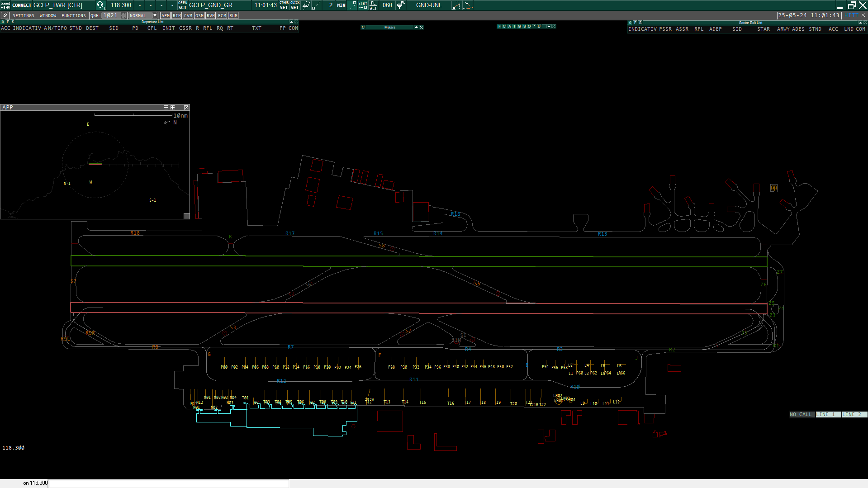Click the headset voice communication icon
Image resolution: width=868 pixels, height=488 pixels.
click(x=100, y=5)
